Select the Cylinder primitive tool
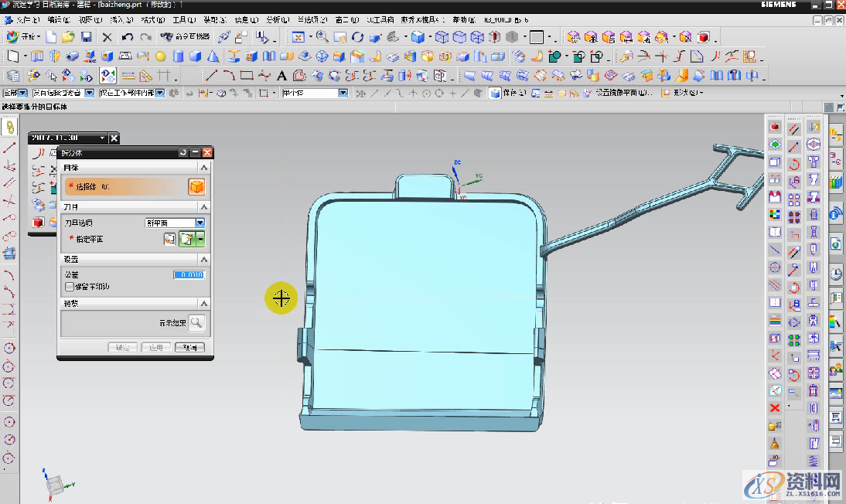Viewport: 846px width, 504px height. coord(178,56)
